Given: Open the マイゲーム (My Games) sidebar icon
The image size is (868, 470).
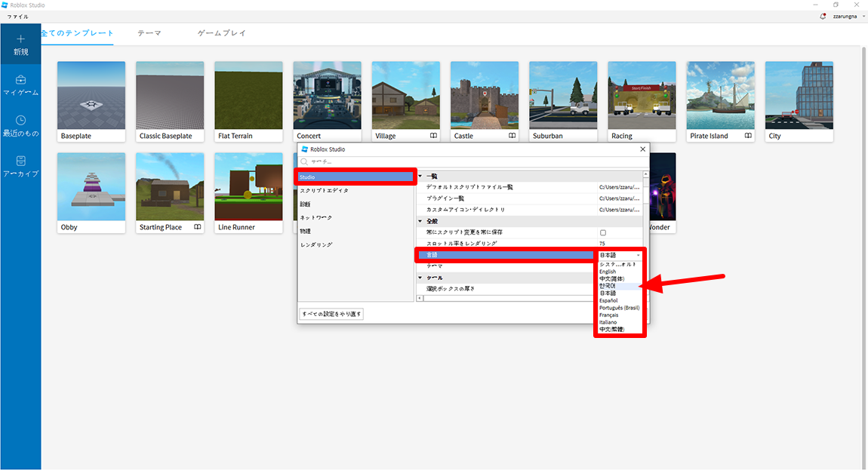Looking at the screenshot, I should click(20, 80).
